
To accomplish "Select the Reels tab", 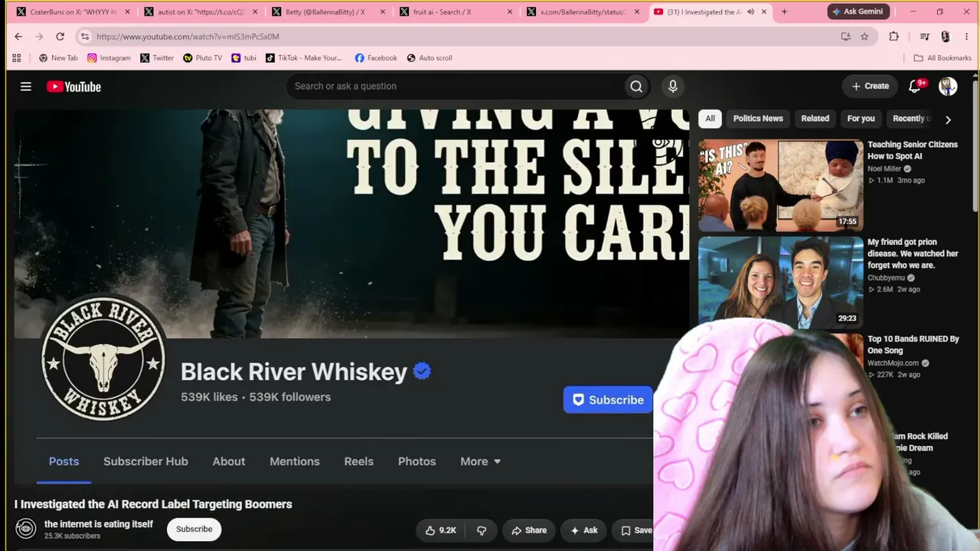I will click(359, 461).
